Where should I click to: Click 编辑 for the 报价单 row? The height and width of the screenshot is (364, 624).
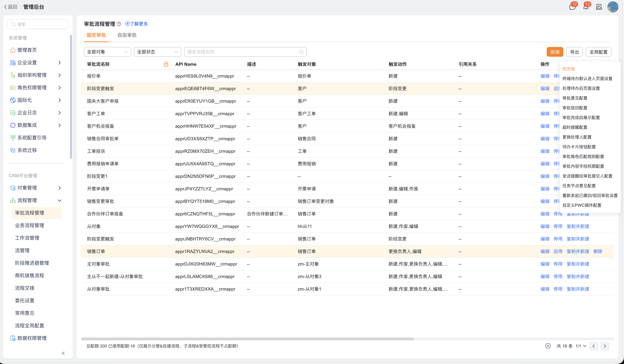(545, 76)
